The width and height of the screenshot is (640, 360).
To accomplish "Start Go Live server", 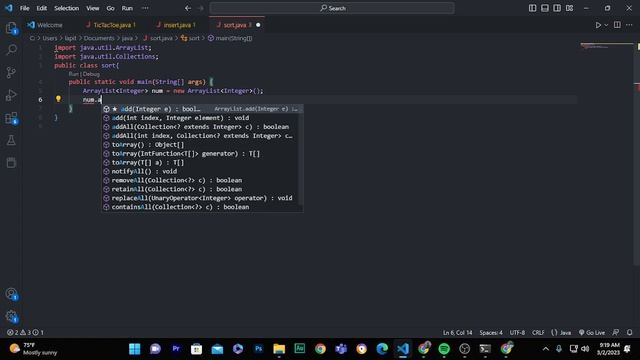I will pyautogui.click(x=592, y=333).
